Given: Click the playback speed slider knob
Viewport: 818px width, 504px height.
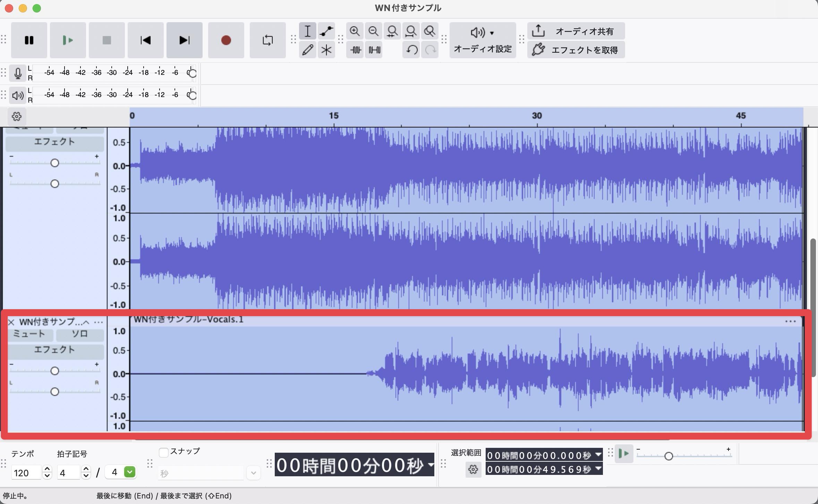Looking at the screenshot, I should tap(668, 456).
